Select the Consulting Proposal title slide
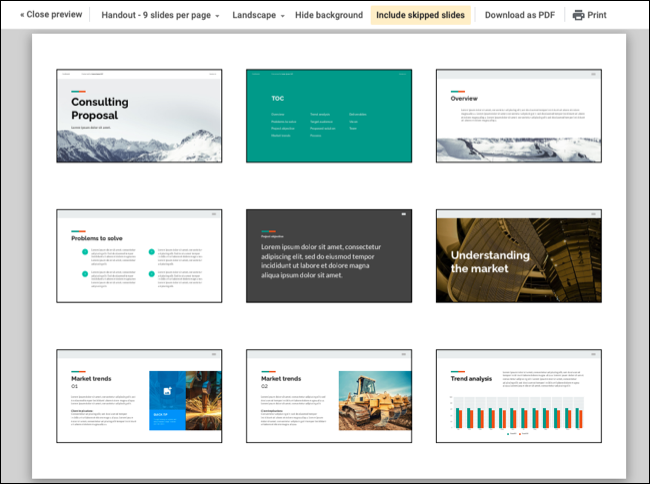This screenshot has width=650, height=484. (139, 116)
